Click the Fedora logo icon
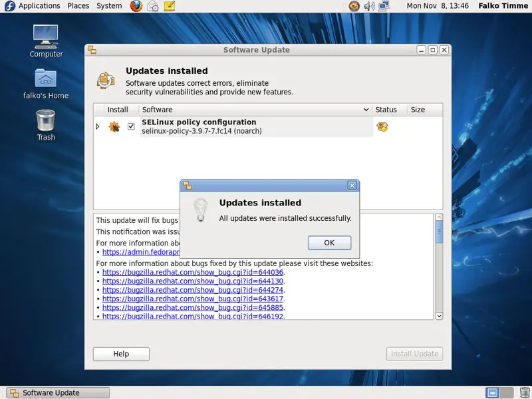This screenshot has height=399, width=532. coord(9,6)
